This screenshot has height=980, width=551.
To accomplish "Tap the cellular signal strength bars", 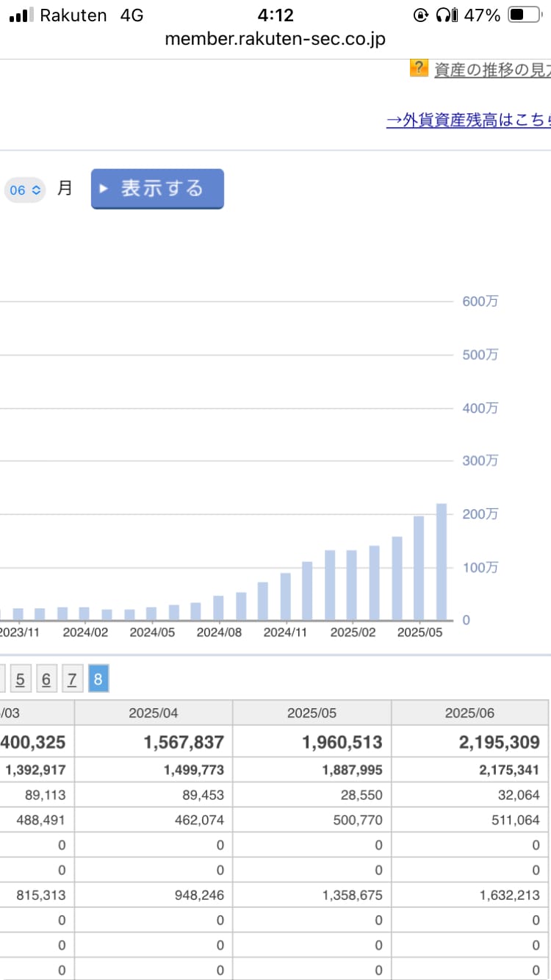I will point(21,15).
